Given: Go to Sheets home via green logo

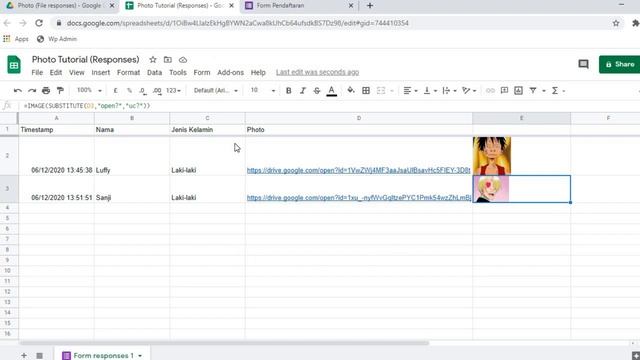Looking at the screenshot, I should point(14,64).
